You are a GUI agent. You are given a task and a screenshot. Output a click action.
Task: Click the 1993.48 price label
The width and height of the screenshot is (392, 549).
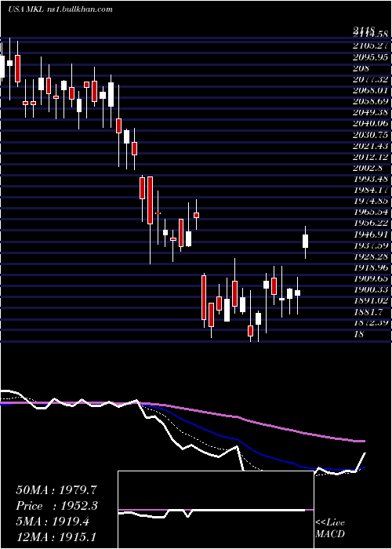pos(371,179)
